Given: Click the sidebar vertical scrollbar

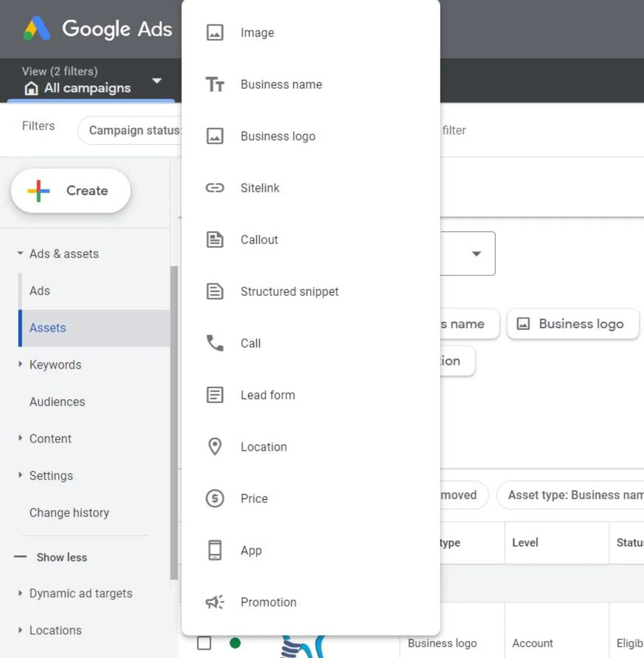Looking at the screenshot, I should click(x=174, y=423).
